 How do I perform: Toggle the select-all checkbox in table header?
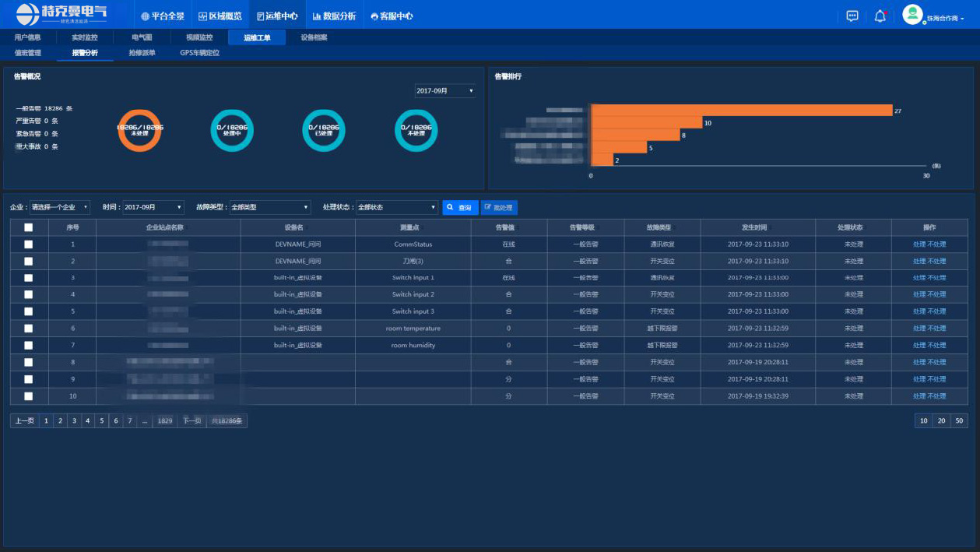tap(29, 227)
